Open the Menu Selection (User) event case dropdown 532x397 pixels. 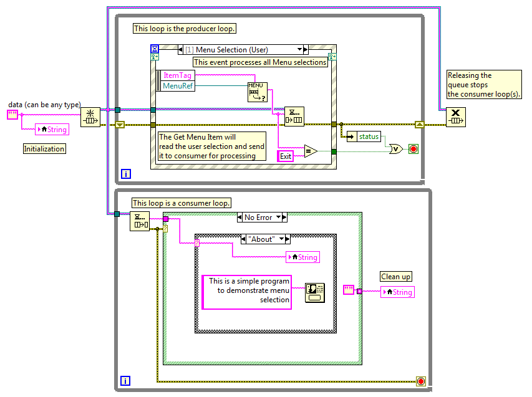299,49
